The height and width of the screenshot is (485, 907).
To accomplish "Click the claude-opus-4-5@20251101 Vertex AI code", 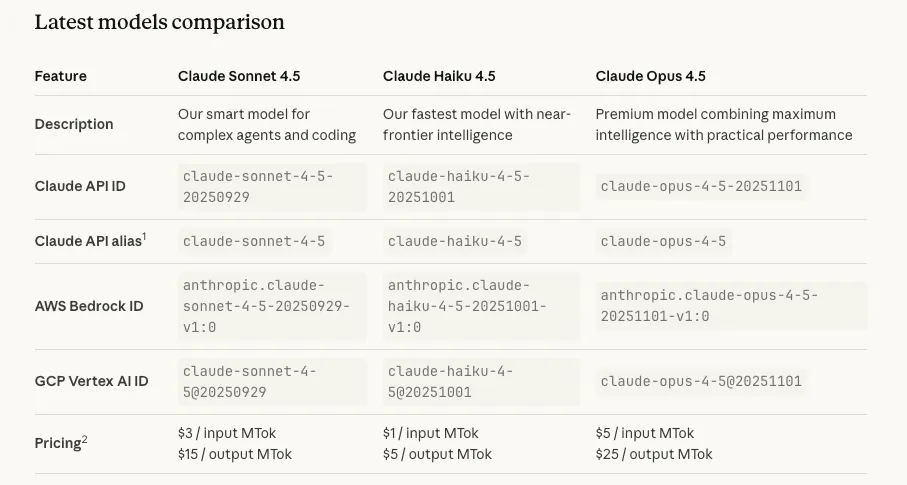I will 701,381.
